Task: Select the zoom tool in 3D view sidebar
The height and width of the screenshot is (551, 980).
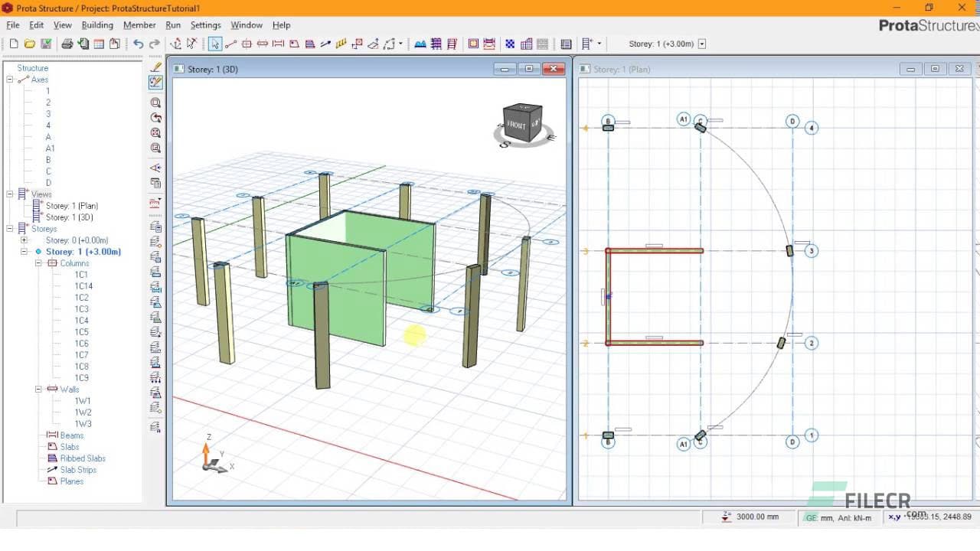Action: pyautogui.click(x=155, y=103)
